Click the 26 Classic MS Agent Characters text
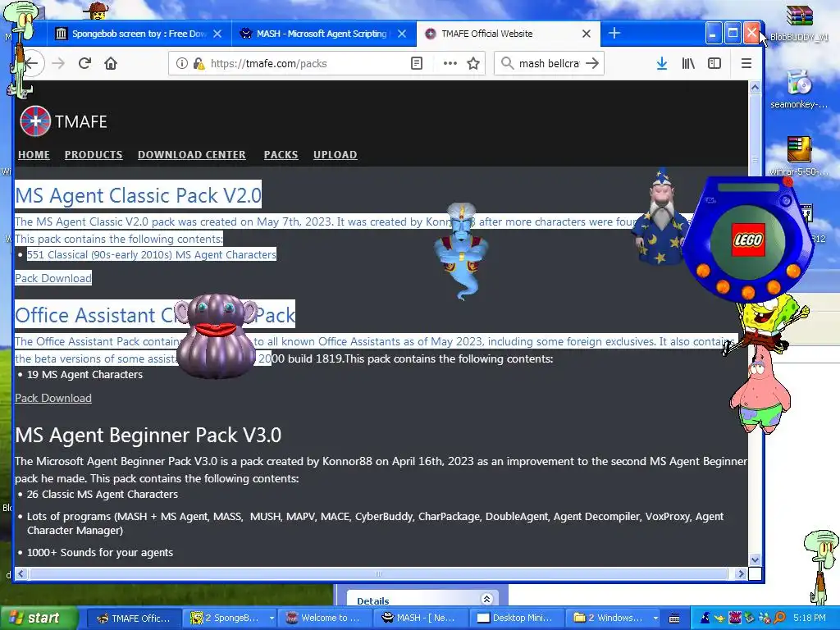Image resolution: width=840 pixels, height=630 pixels. 103,494
